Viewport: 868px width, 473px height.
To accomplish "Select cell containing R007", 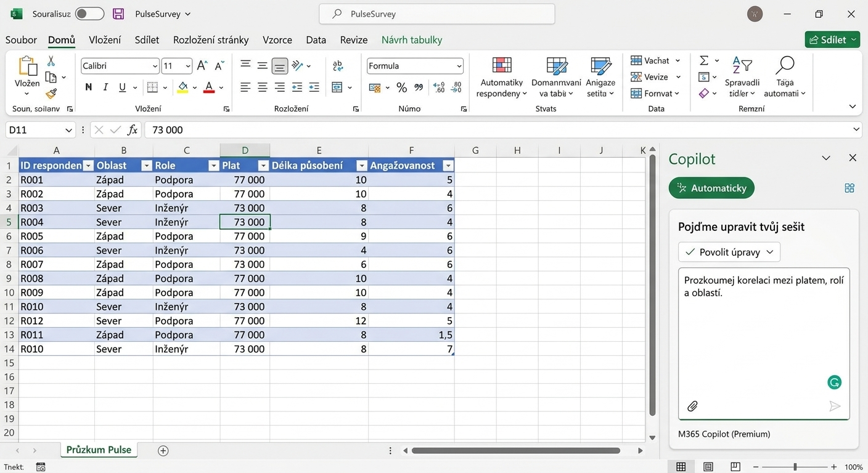I will click(57, 264).
